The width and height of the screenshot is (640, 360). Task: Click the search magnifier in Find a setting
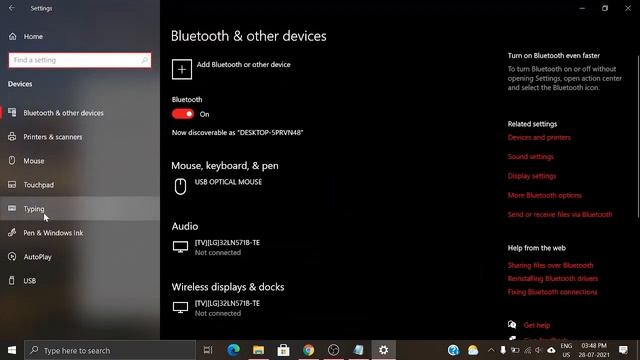(144, 60)
